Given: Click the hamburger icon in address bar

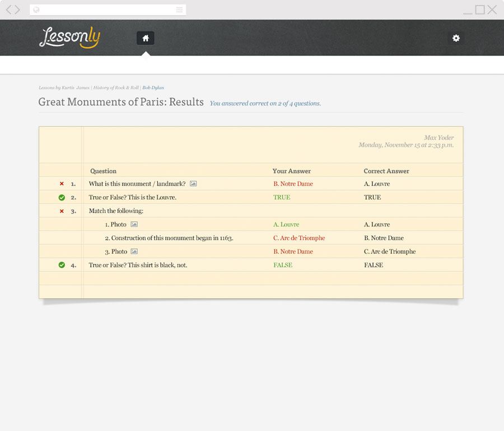Looking at the screenshot, I should coord(179,10).
